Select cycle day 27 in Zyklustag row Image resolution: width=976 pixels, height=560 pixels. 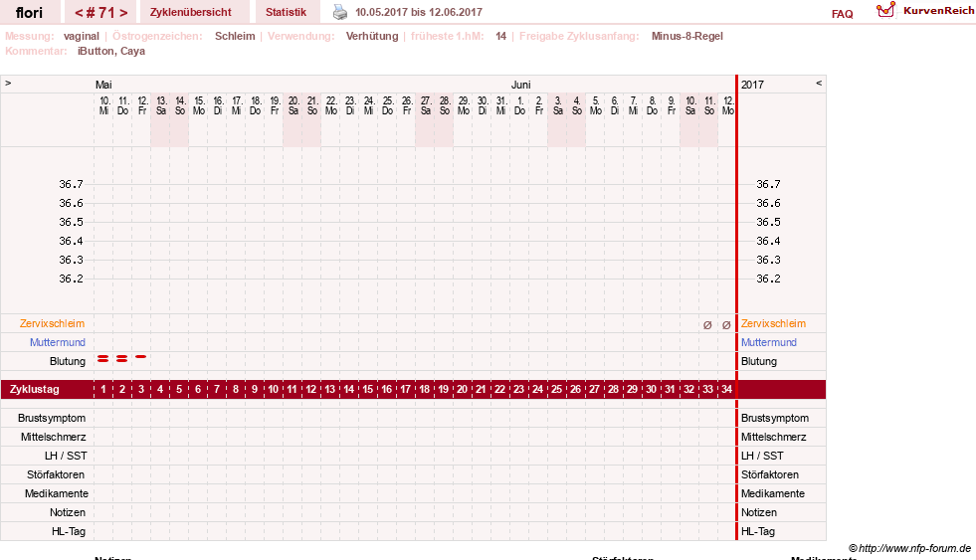point(594,390)
